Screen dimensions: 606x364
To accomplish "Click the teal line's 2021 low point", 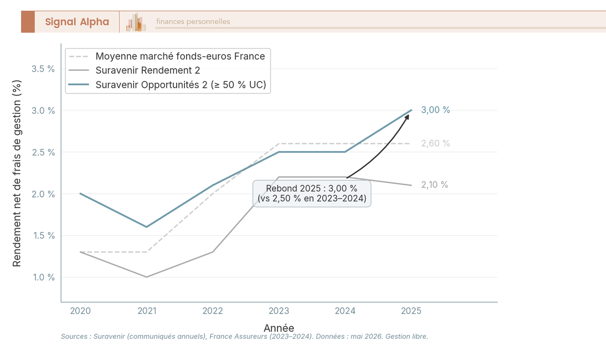I will pos(146,227).
